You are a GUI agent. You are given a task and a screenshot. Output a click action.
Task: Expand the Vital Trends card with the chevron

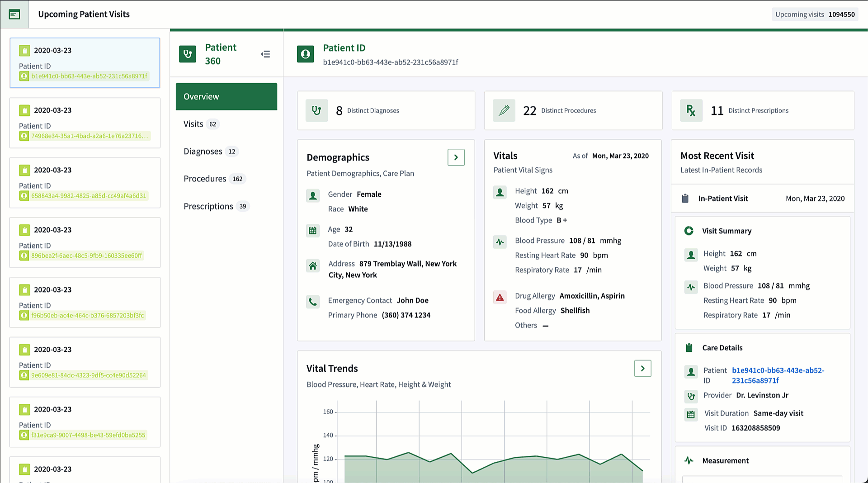tap(643, 369)
